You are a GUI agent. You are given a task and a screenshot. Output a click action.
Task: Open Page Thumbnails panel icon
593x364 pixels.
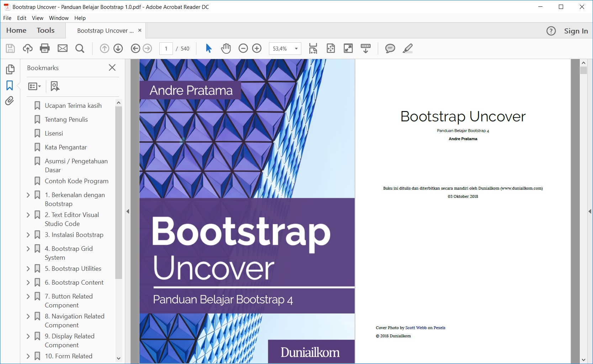10,69
